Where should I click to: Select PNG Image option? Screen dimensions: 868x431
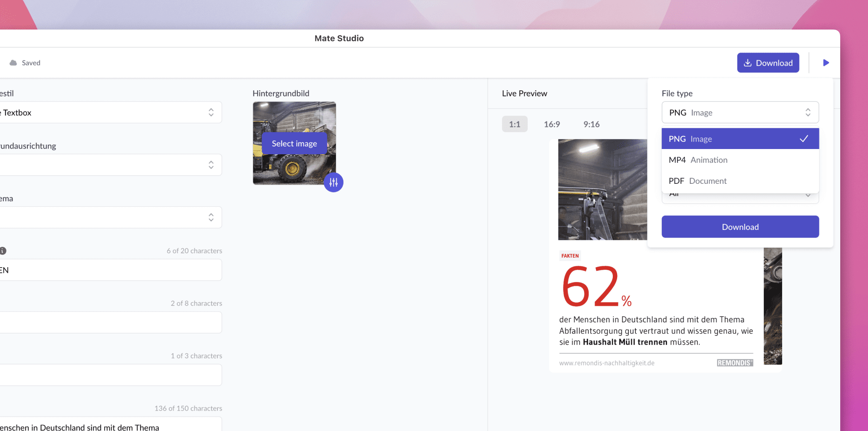[x=740, y=139]
